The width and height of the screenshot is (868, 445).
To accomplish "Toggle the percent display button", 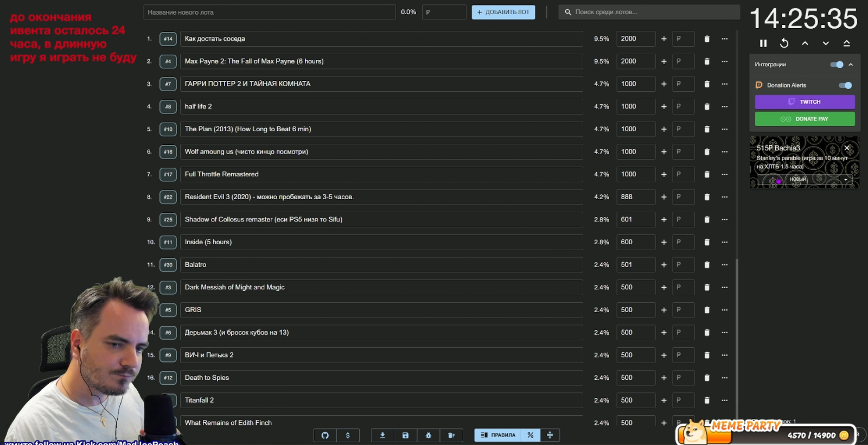I will point(531,435).
